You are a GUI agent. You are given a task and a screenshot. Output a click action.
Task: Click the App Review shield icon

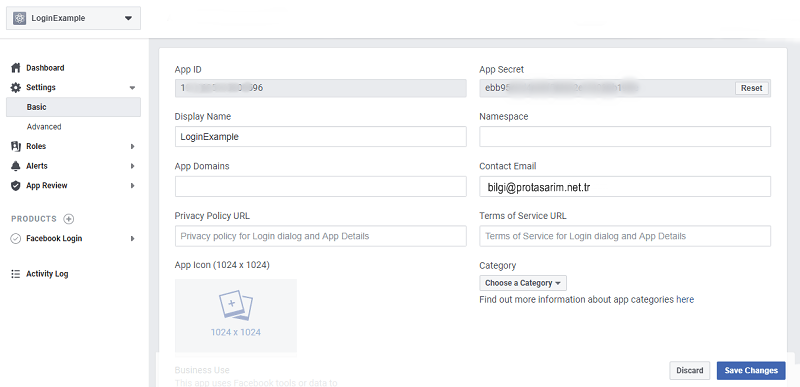coord(16,186)
